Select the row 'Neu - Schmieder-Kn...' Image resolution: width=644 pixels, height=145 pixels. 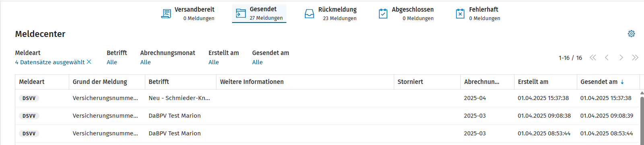[327, 98]
